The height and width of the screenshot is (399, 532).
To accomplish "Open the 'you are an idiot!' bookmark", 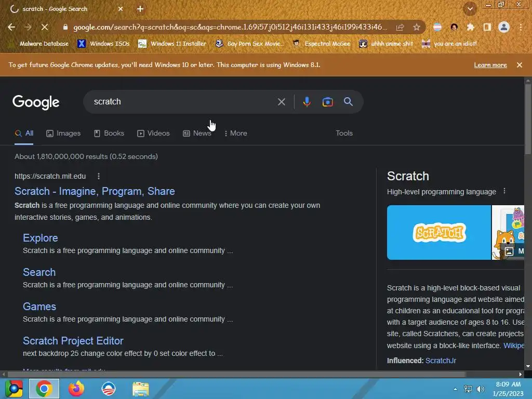I will coord(449,44).
